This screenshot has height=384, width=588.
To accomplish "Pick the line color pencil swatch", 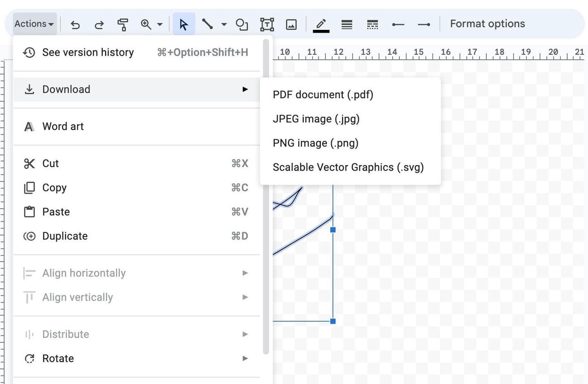I will pos(321,24).
